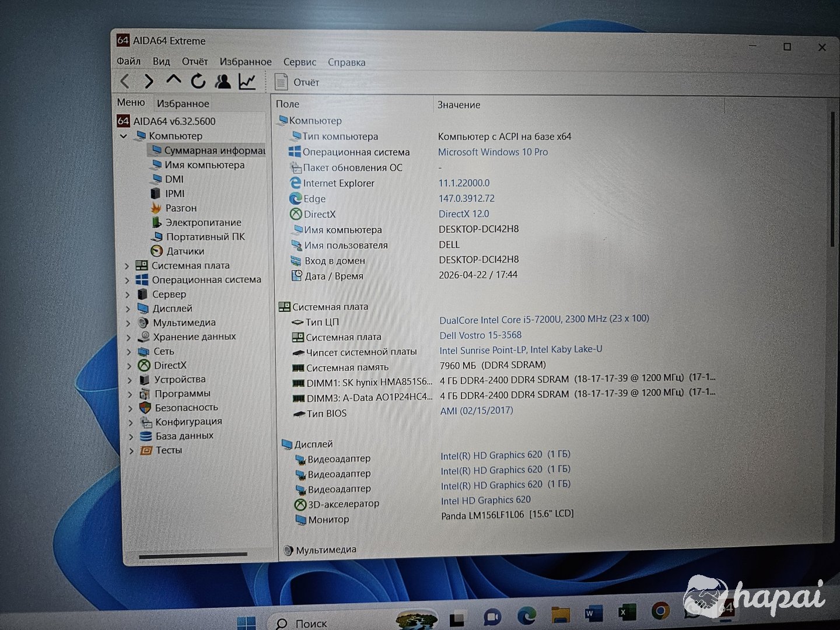This screenshot has height=630, width=840.
Task: Click the Программы tree icon
Action: click(145, 394)
